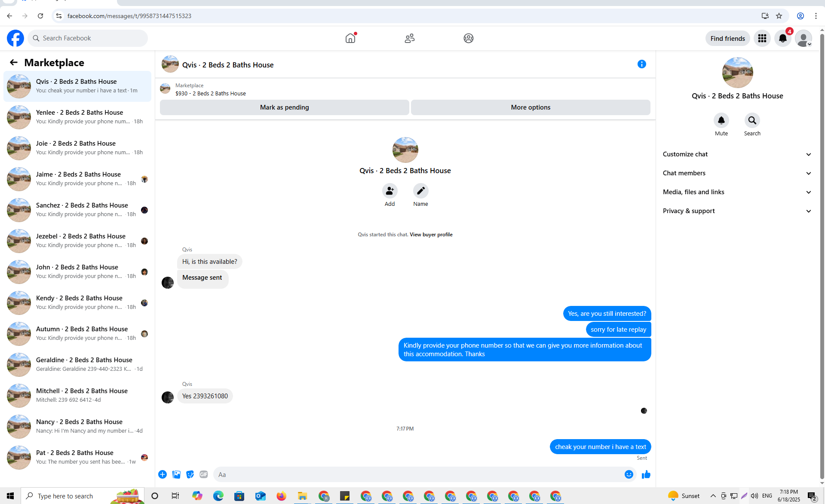Open the Friends icon in top navigation
The height and width of the screenshot is (504, 825).
click(410, 38)
